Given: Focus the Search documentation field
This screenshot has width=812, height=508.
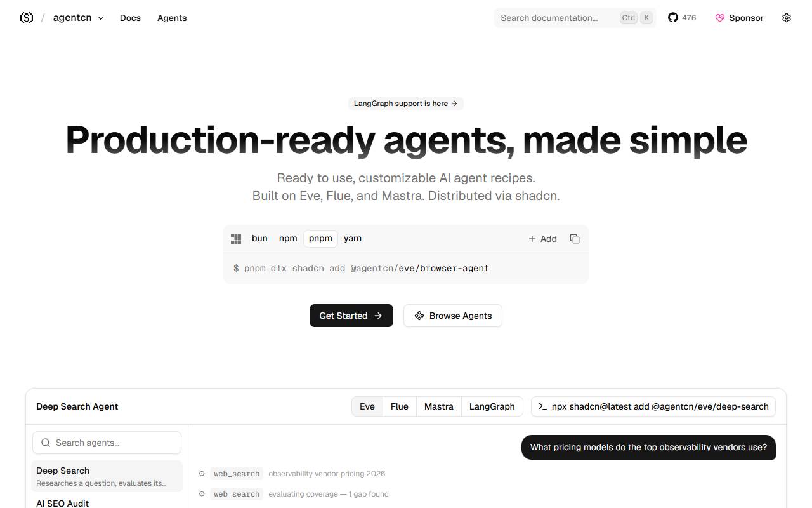Looking at the screenshot, I should coord(575,18).
